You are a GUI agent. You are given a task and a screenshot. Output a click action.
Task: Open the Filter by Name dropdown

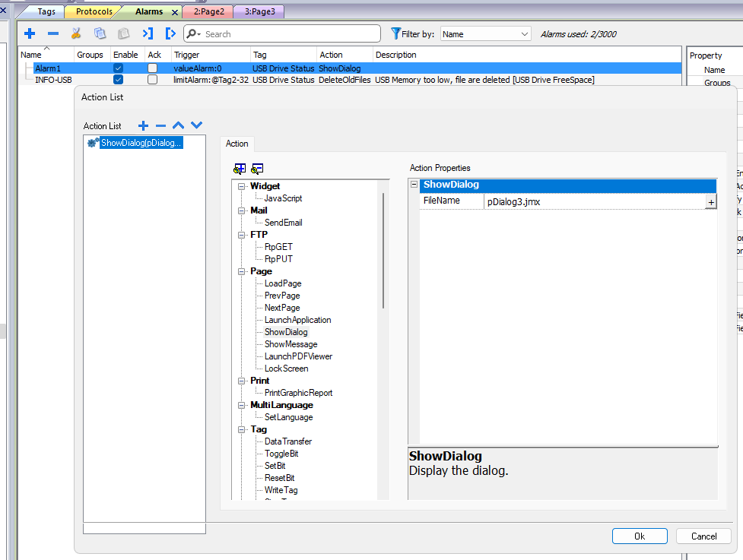tap(485, 34)
